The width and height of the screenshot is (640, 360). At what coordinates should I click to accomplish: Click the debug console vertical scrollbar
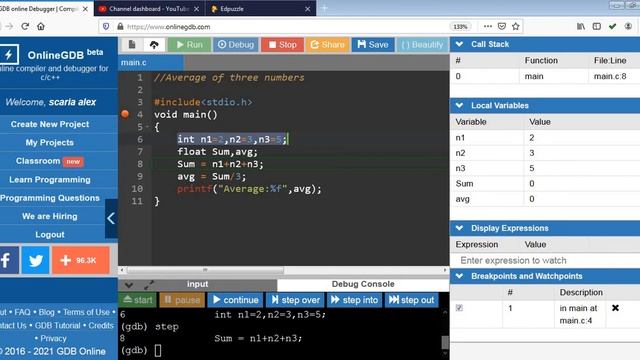click(445, 342)
